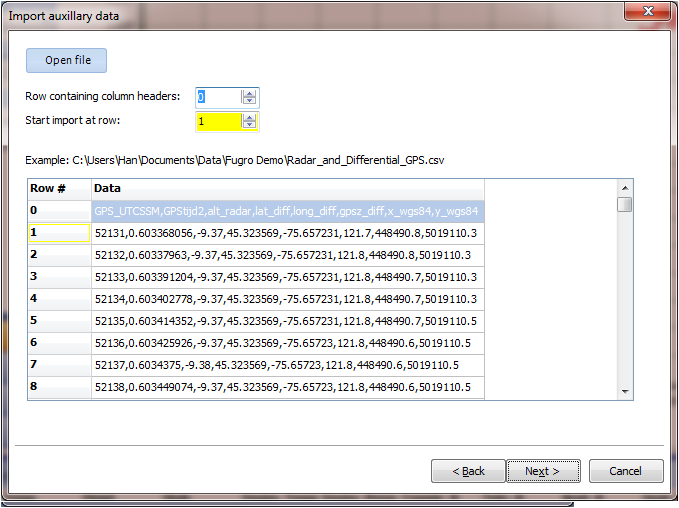
Task: Focus the yellow Start import at row field
Action: pyautogui.click(x=219, y=122)
